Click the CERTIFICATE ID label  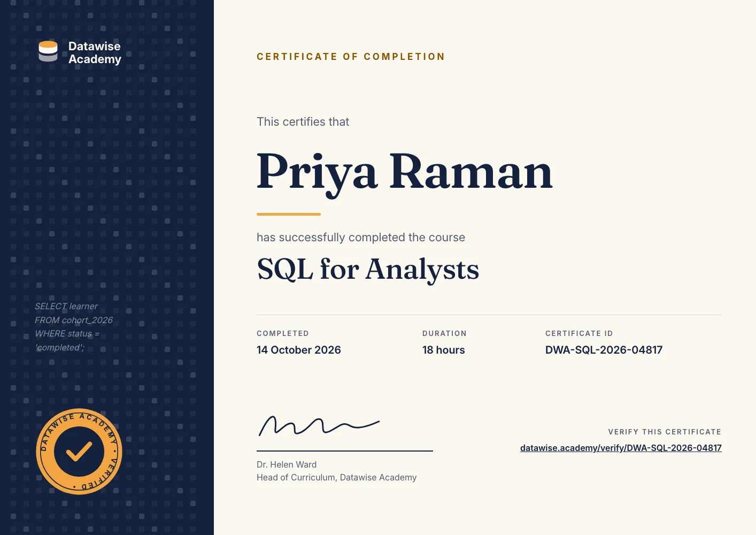click(579, 333)
